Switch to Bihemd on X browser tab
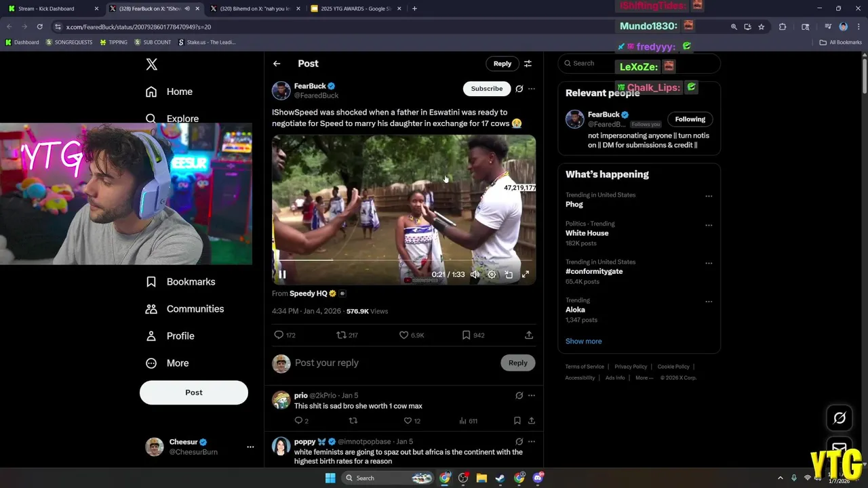The height and width of the screenshot is (488, 868). [254, 9]
